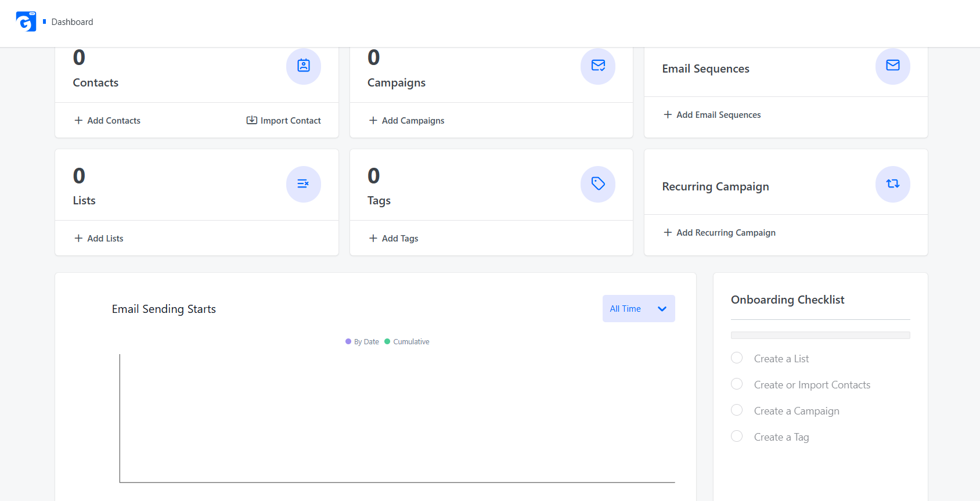Viewport: 980px width, 501px height.
Task: Click the Email Sequences mail icon
Action: coord(893,66)
